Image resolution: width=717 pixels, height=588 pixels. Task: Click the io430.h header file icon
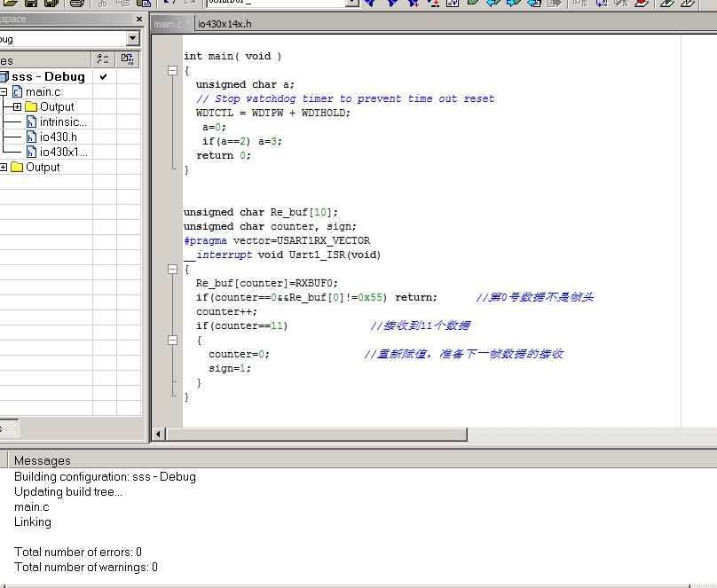pos(32,137)
